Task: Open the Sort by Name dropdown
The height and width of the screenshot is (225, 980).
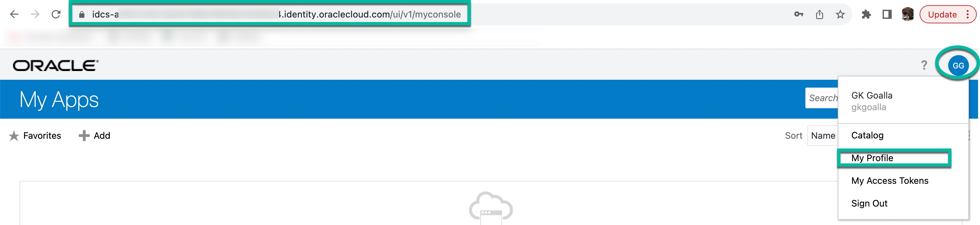Action: tap(823, 136)
